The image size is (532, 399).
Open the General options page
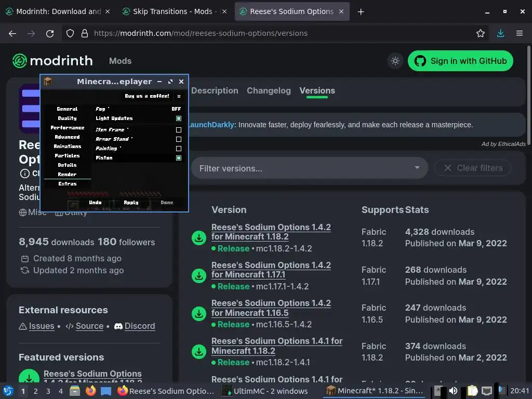pyautogui.click(x=67, y=109)
